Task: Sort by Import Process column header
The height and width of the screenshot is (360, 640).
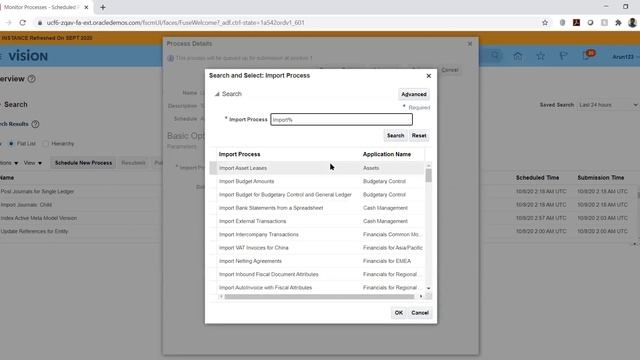Action: pyautogui.click(x=240, y=154)
